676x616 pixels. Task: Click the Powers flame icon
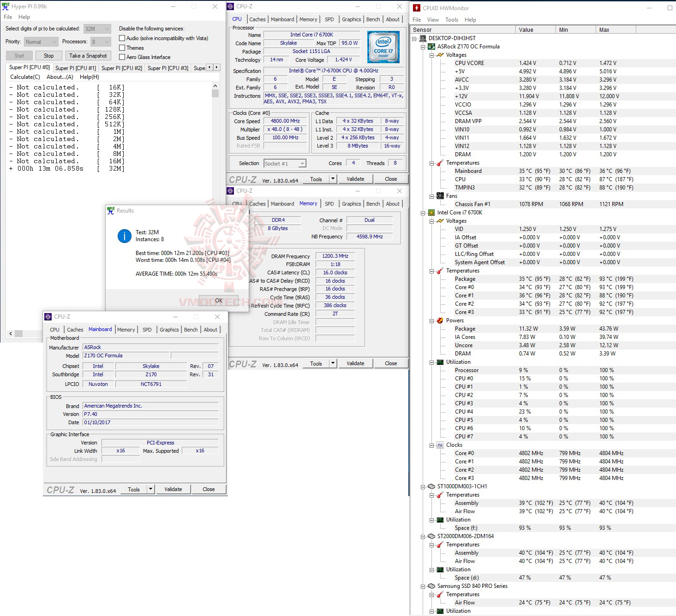pyautogui.click(x=440, y=320)
